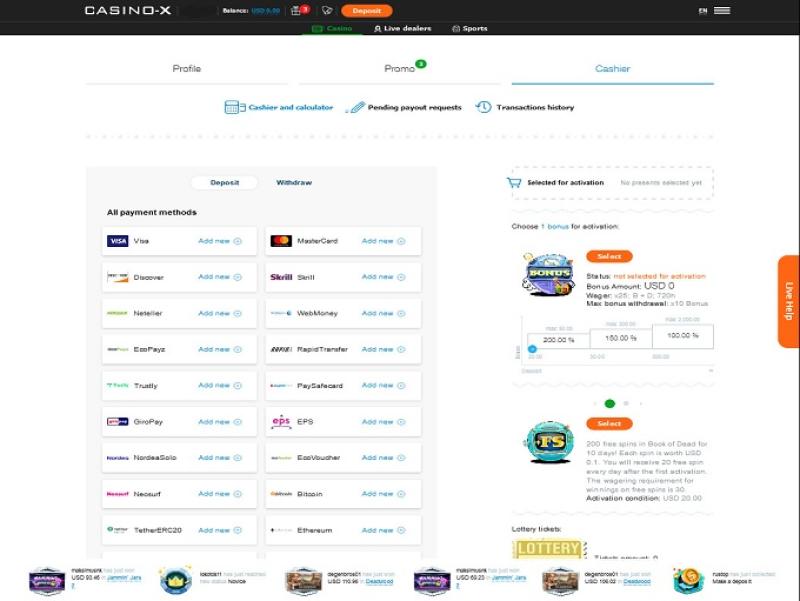Click the TetherERC20 logo

point(117,530)
